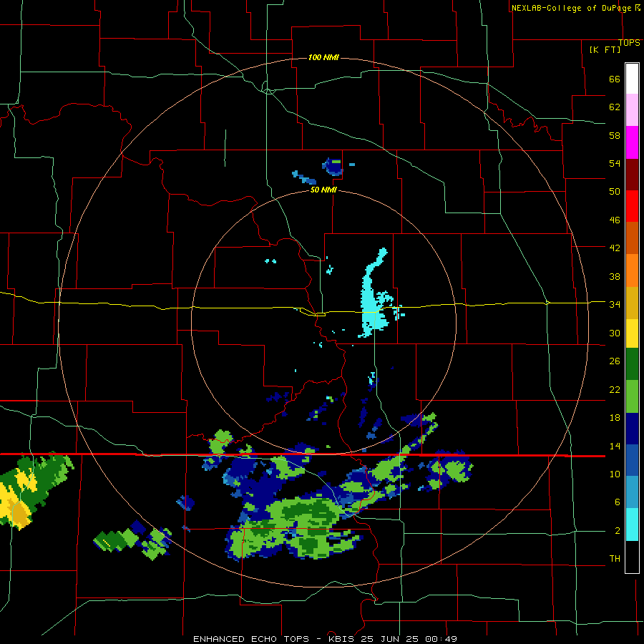Click the TOPS legend heading
This screenshot has width=644, height=644.
tap(629, 43)
